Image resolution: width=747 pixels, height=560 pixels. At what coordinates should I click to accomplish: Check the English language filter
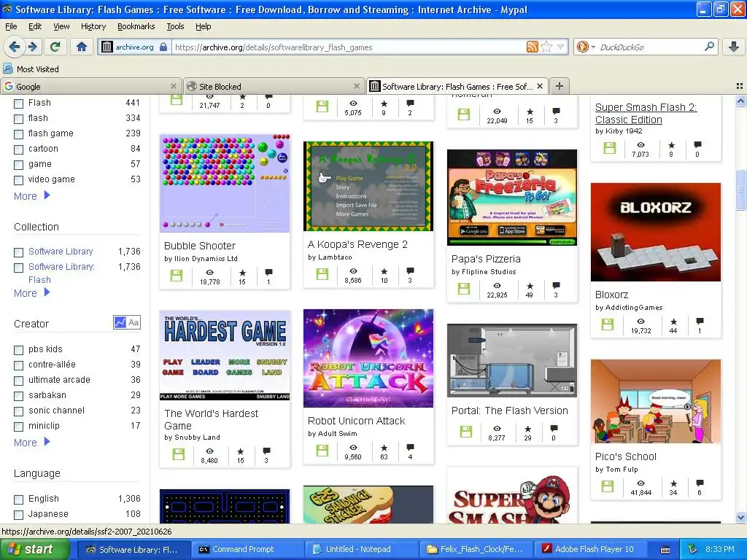point(18,499)
